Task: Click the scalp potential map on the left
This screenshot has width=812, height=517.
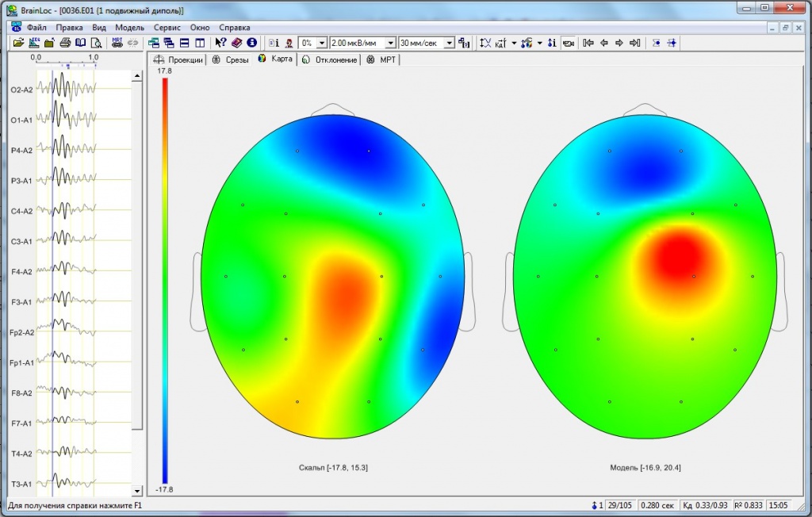Action: [x=333, y=276]
